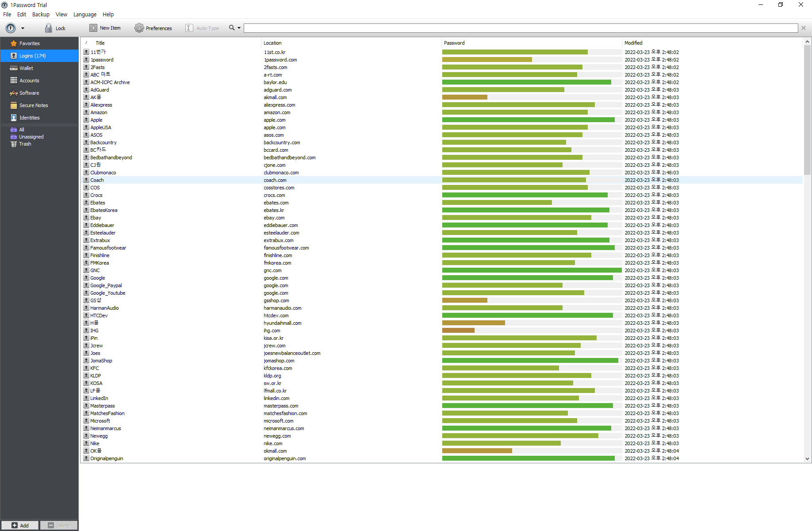Click the login icon beside Nike
The width and height of the screenshot is (812, 531).
point(86,443)
